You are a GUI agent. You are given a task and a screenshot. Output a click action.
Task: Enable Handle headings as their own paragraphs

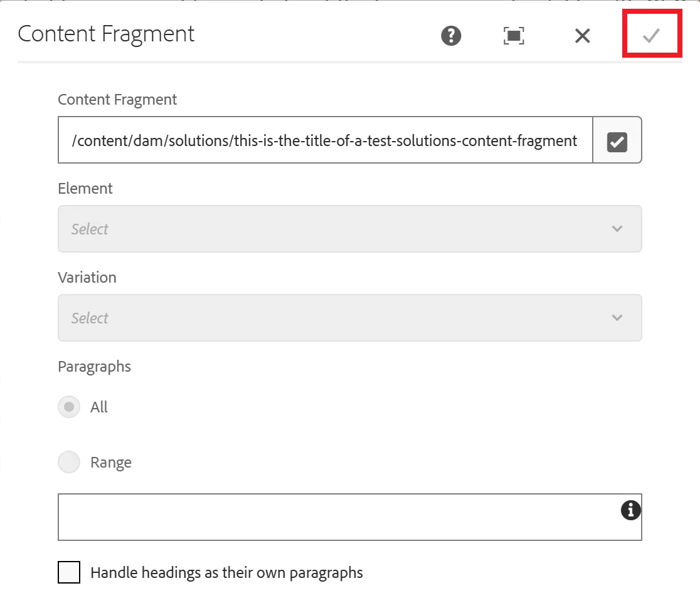point(69,572)
